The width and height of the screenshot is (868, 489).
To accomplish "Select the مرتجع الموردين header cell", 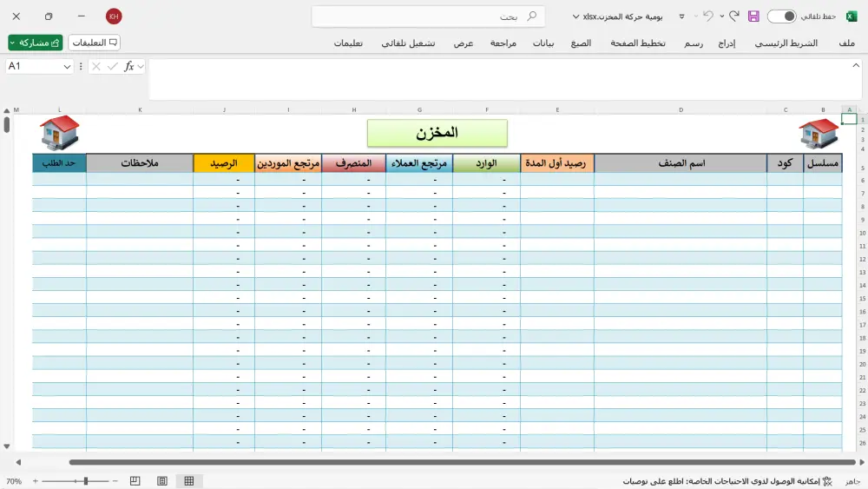I will click(288, 163).
